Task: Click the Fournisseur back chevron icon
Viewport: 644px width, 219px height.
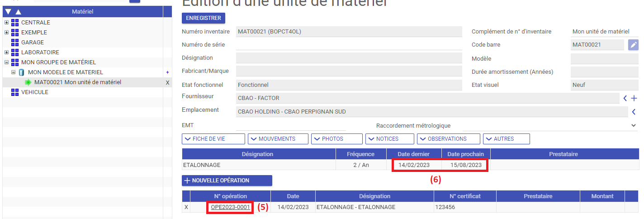Action: coord(625,98)
